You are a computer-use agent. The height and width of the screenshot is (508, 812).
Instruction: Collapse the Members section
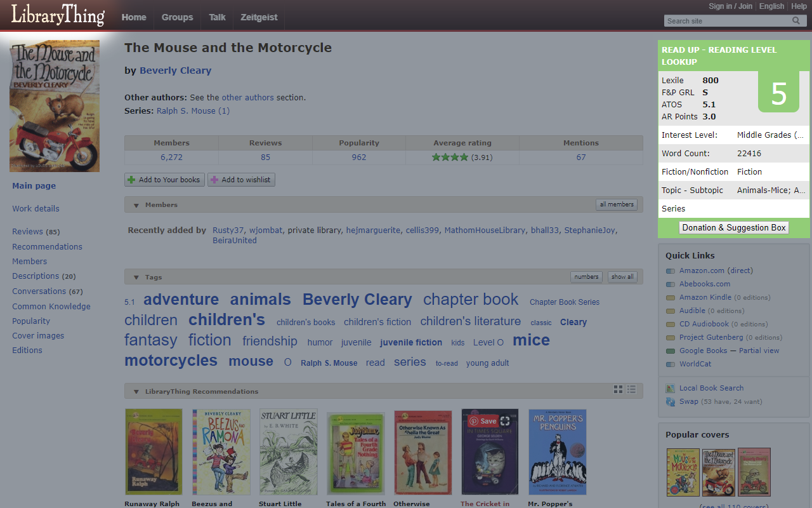click(x=136, y=205)
